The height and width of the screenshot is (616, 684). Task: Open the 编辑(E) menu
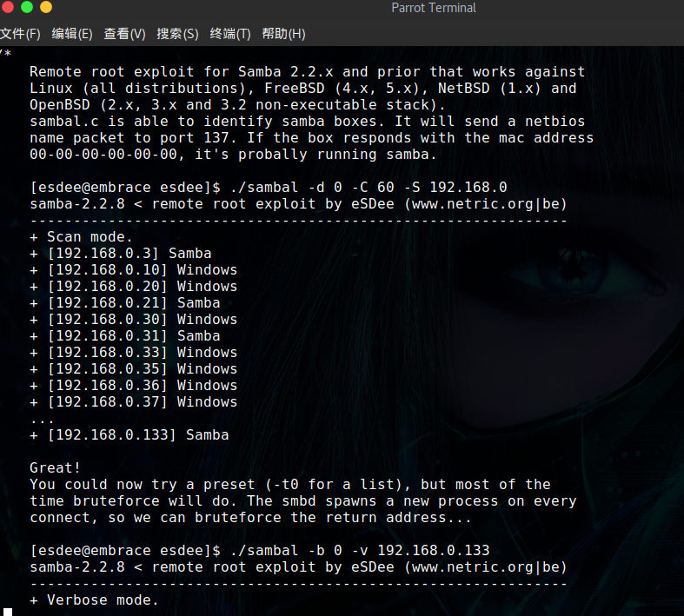[72, 34]
